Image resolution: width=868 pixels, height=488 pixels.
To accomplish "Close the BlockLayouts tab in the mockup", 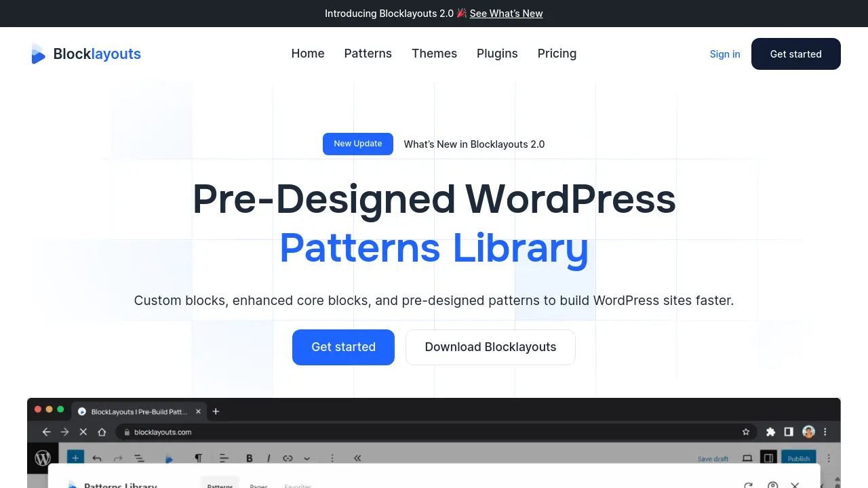I will [x=198, y=411].
